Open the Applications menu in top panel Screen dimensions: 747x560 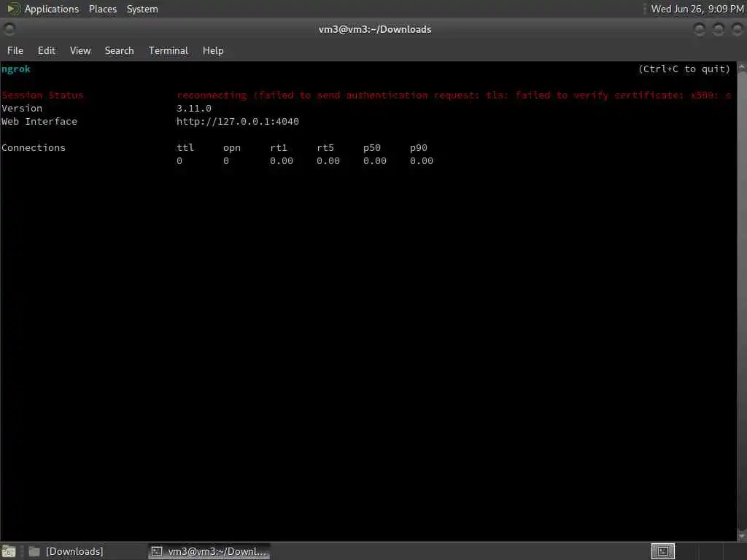52,9
